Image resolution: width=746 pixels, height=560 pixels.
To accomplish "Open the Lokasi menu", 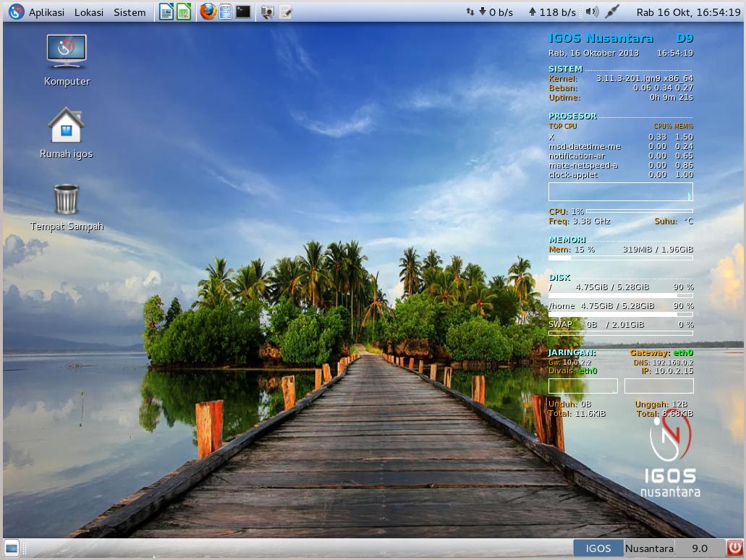I will (x=89, y=12).
